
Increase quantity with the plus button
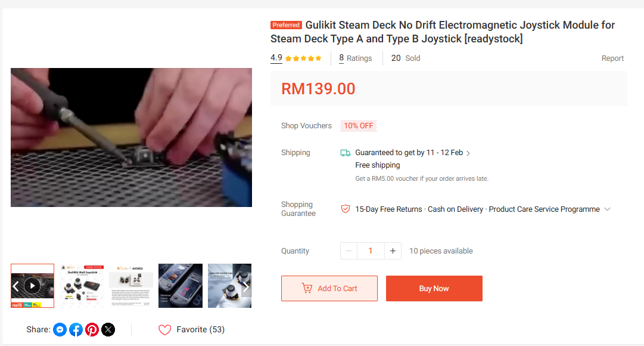point(393,251)
